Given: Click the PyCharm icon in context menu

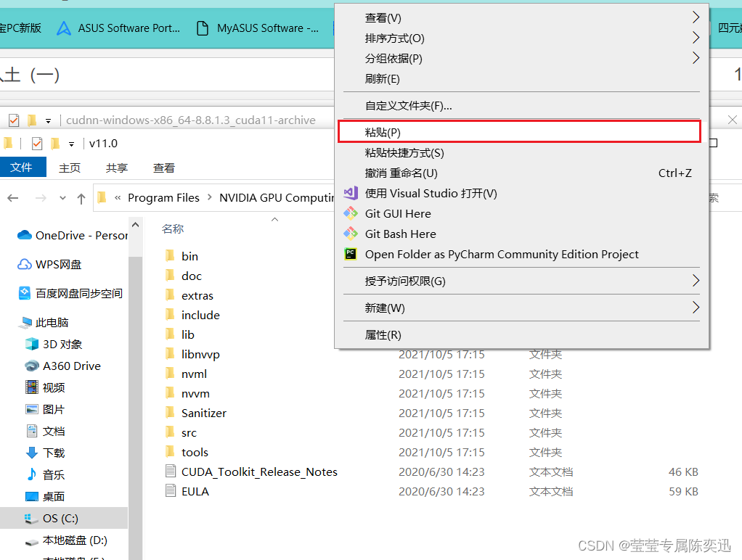Looking at the screenshot, I should pos(351,254).
